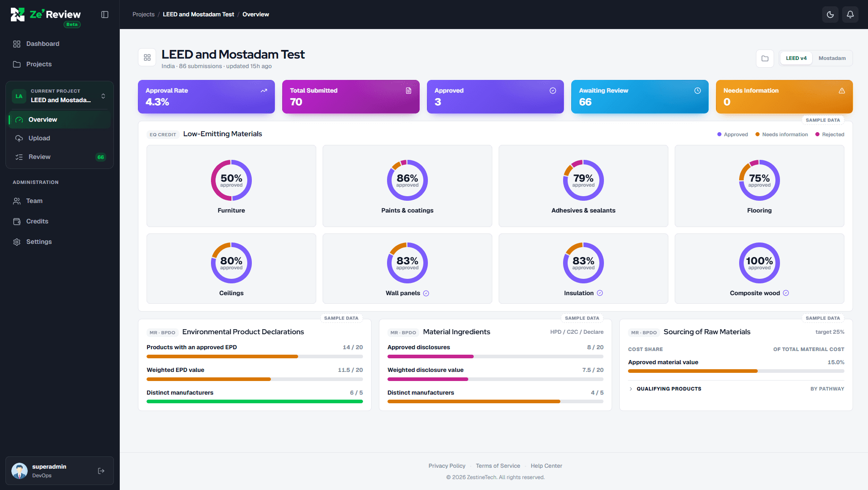
Task: Click the folder icon beside LEED v4
Action: [765, 58]
